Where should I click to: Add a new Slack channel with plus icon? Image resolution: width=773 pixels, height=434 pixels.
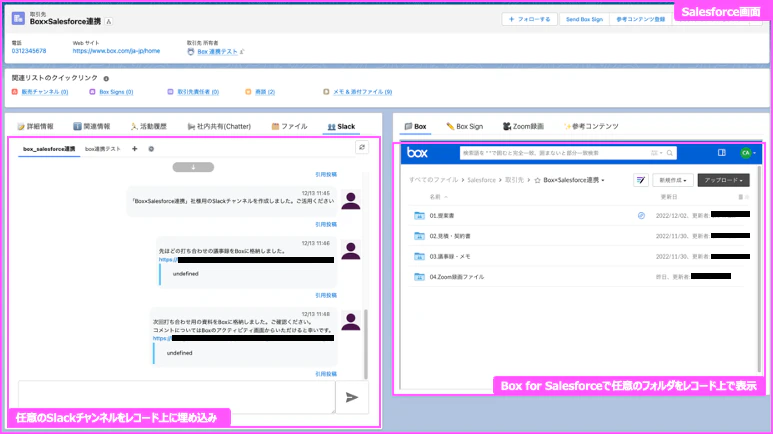(x=135, y=148)
